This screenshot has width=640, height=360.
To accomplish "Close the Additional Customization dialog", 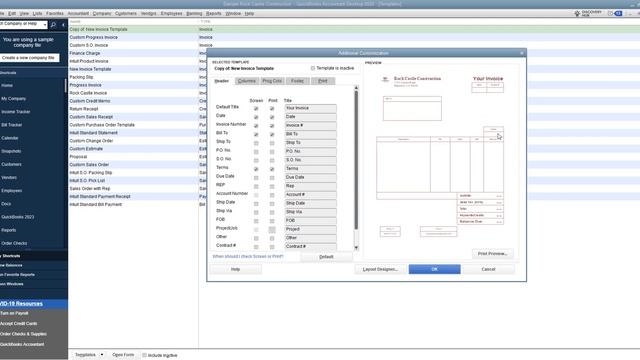I will coord(522,53).
